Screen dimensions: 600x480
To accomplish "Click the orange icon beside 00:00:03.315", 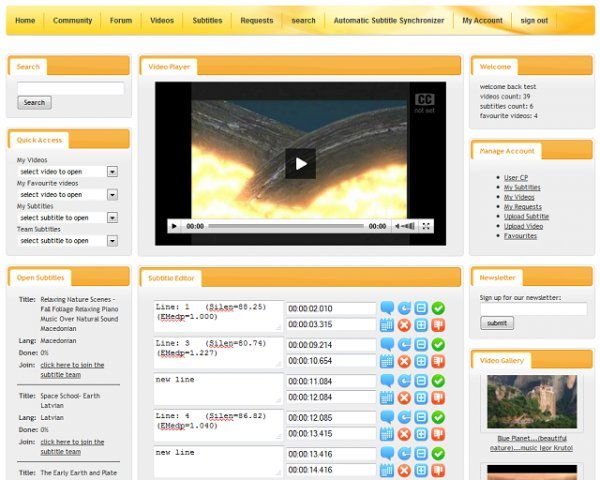I will (x=438, y=325).
